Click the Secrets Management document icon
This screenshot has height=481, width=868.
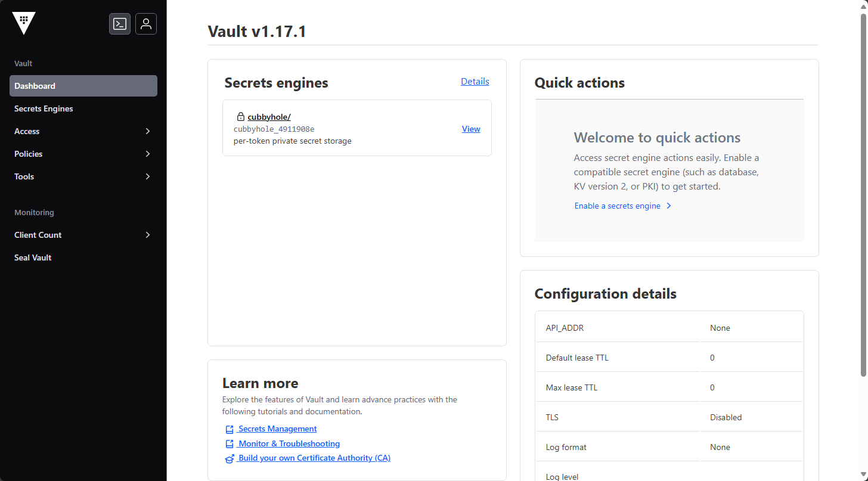pos(230,429)
